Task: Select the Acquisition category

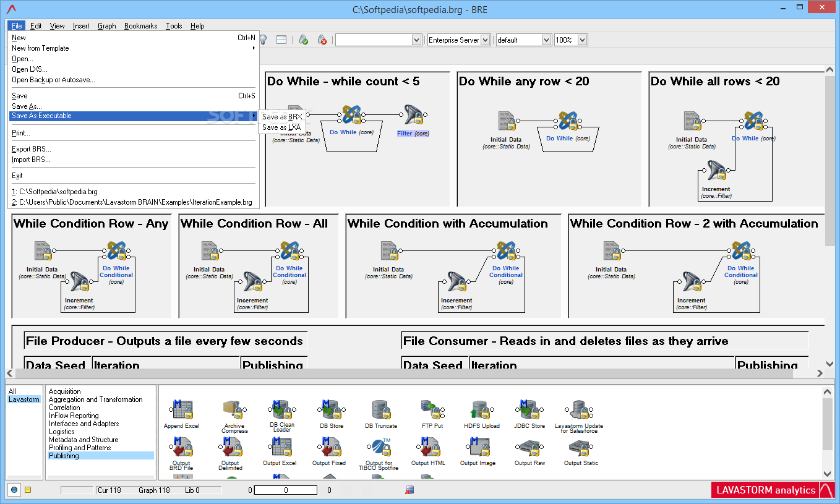Action: pos(65,391)
